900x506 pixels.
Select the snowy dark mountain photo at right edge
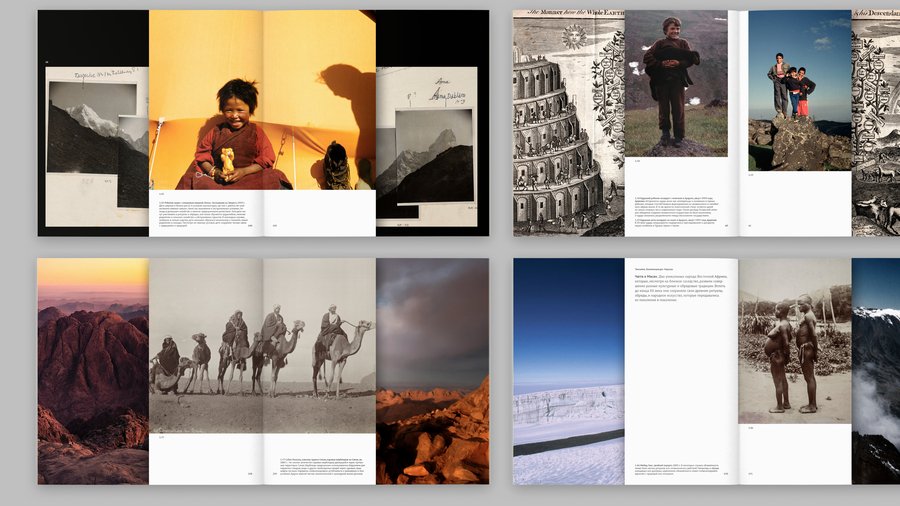click(875, 371)
